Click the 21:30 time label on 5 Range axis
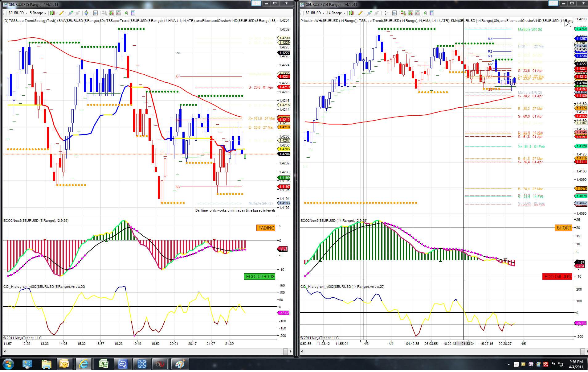Image resolution: width=588 pixels, height=372 pixels. [229, 344]
